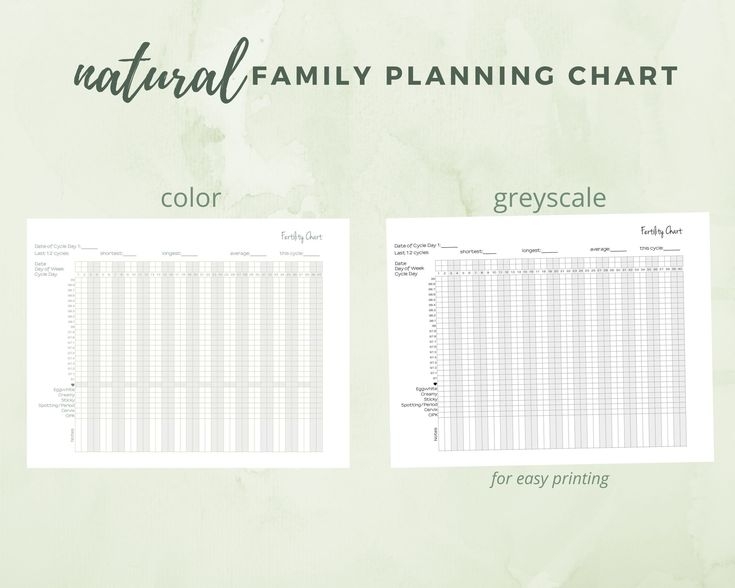The width and height of the screenshot is (735, 588).
Task: Click the cursive 'natural' heading word
Action: pos(160,70)
